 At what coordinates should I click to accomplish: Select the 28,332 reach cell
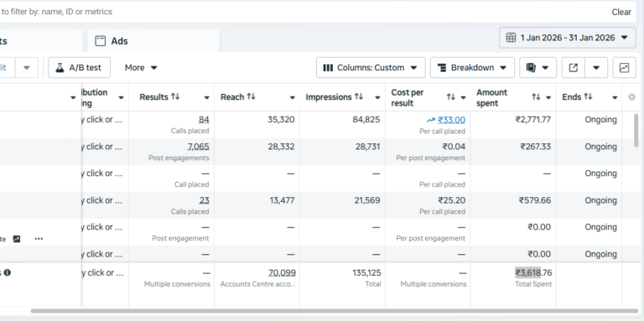(x=281, y=147)
